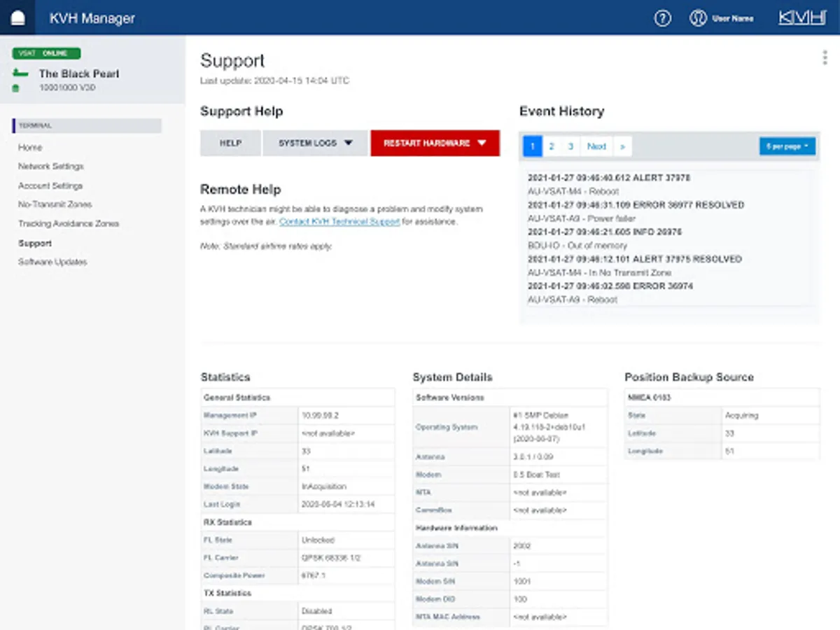
Task: Click the Position State Acquiring value
Action: pos(741,415)
